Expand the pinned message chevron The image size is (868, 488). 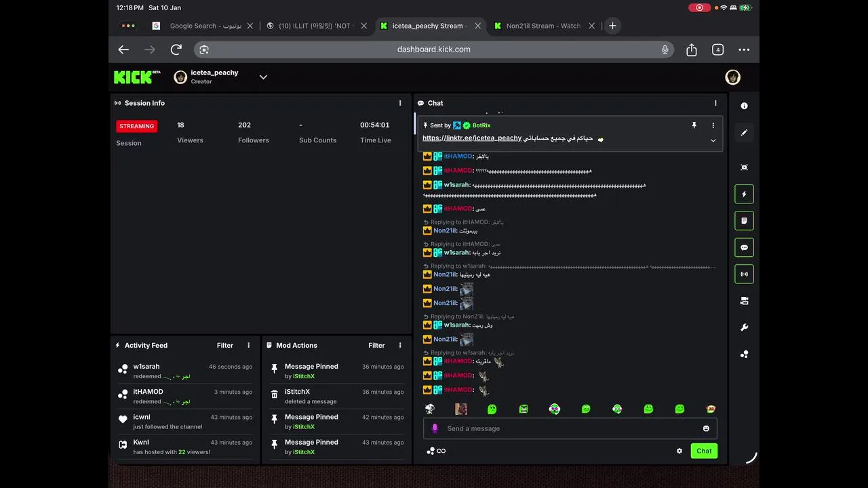pos(713,140)
